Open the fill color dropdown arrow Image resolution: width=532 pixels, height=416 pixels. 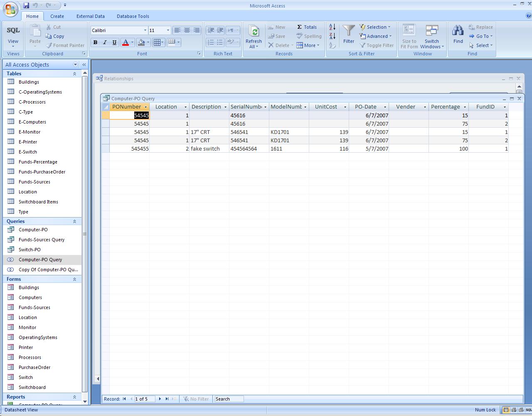point(148,42)
